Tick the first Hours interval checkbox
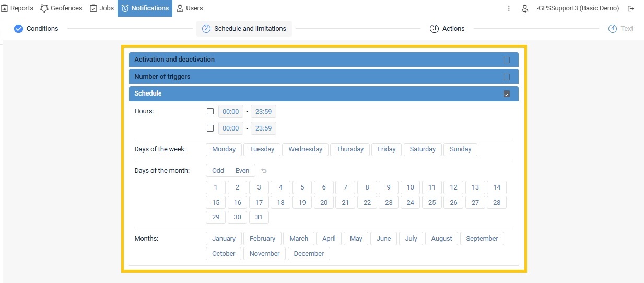The image size is (644, 283). pyautogui.click(x=210, y=111)
